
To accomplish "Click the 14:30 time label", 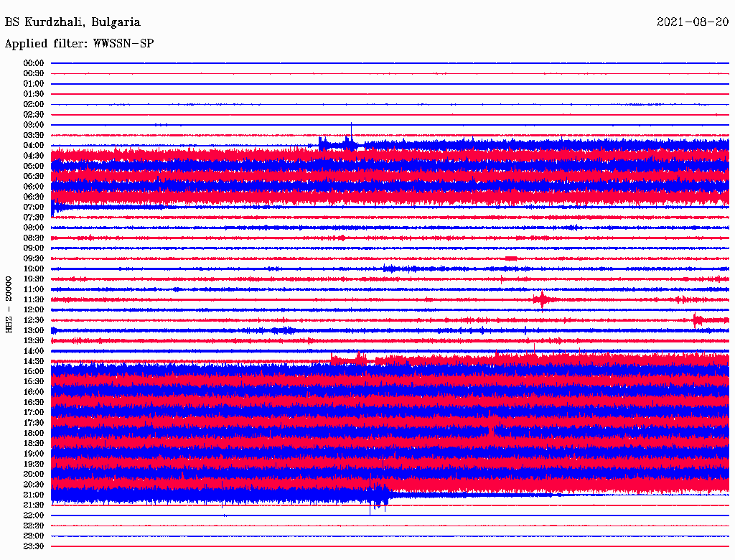I will [34, 361].
